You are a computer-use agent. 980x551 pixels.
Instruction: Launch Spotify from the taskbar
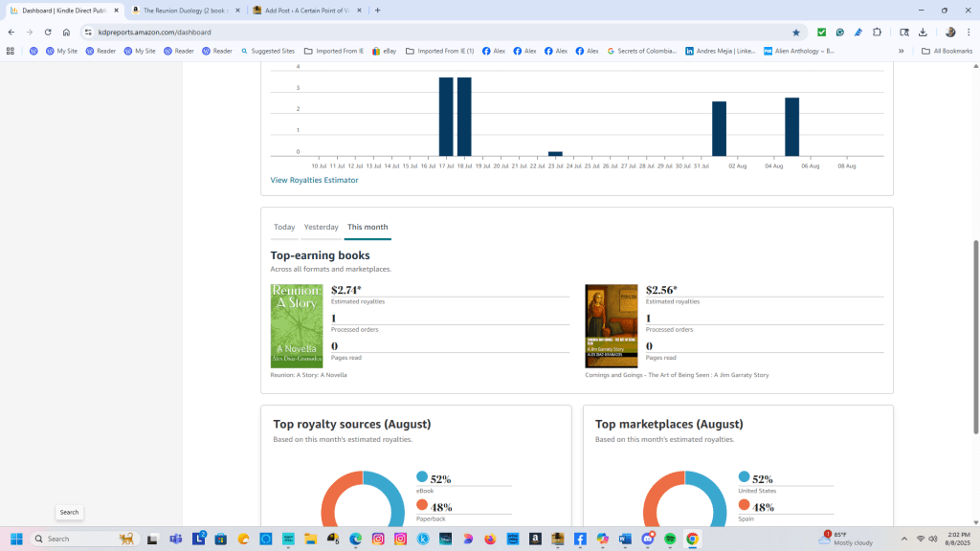pos(671,539)
